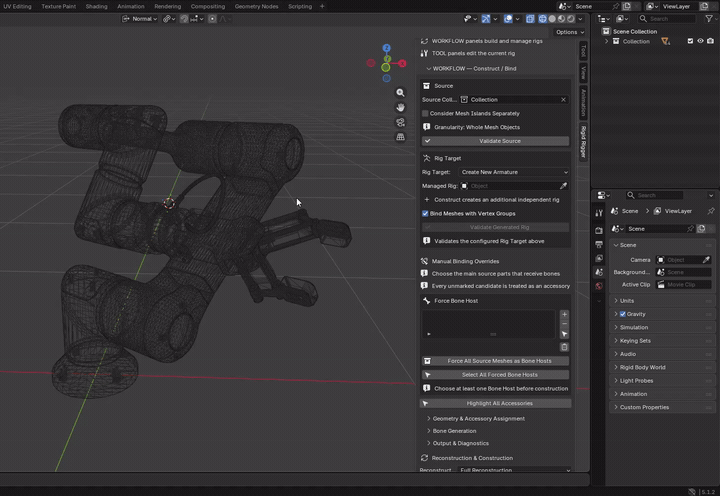Image resolution: width=720 pixels, height=496 pixels.
Task: Click the eyedropper in the Camera field
Action: tap(706, 260)
